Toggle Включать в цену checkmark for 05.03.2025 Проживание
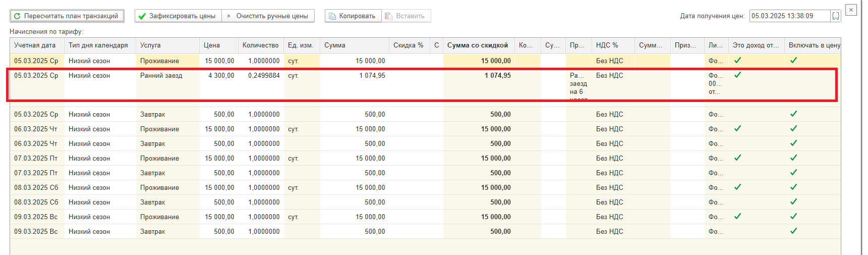868x255 pixels. (793, 60)
